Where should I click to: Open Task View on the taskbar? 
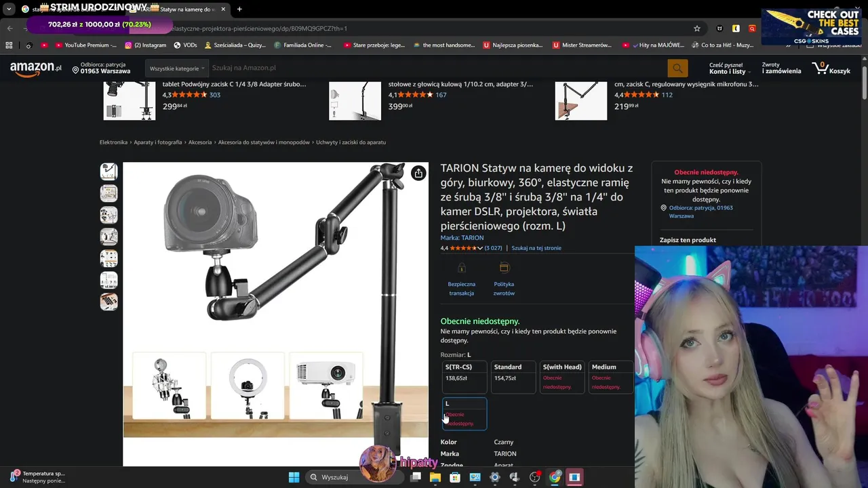pyautogui.click(x=416, y=477)
